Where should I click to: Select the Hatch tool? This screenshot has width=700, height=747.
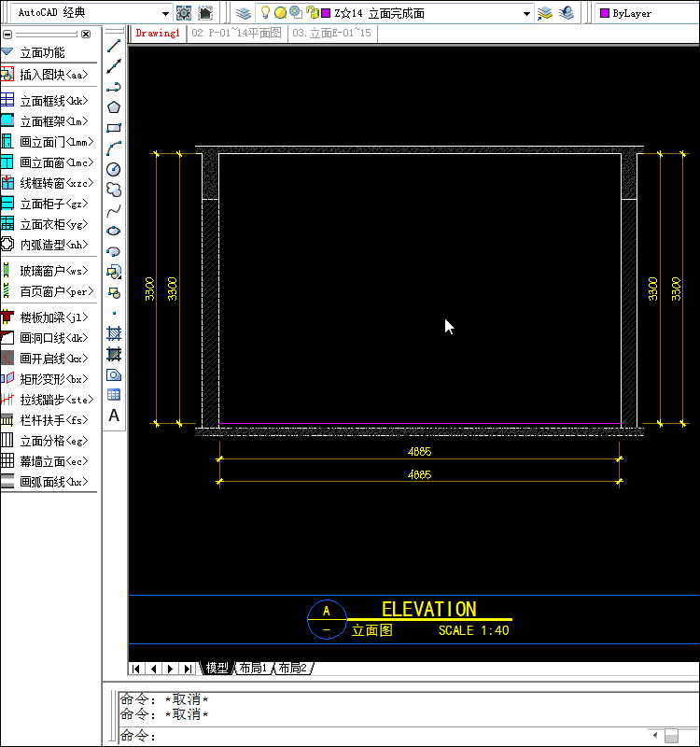(x=114, y=333)
